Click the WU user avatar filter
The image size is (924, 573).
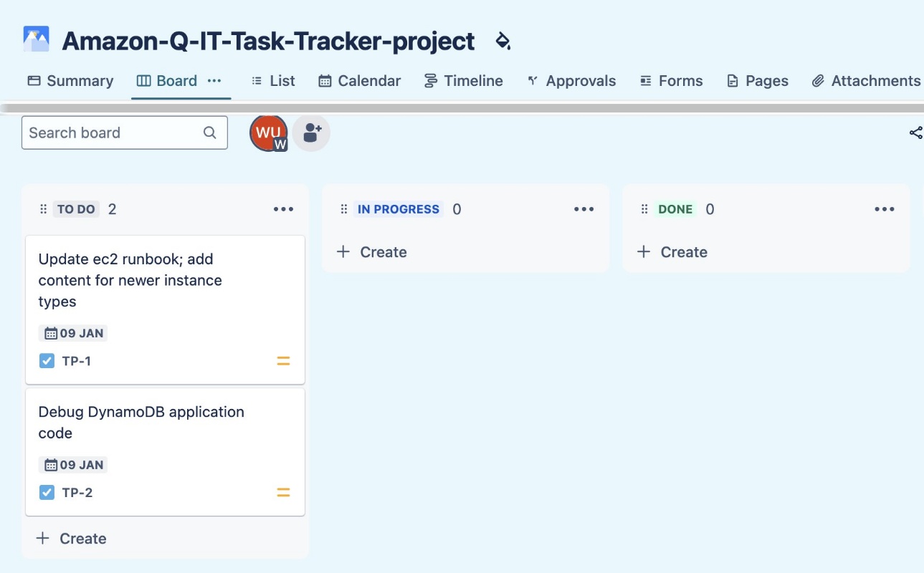269,133
